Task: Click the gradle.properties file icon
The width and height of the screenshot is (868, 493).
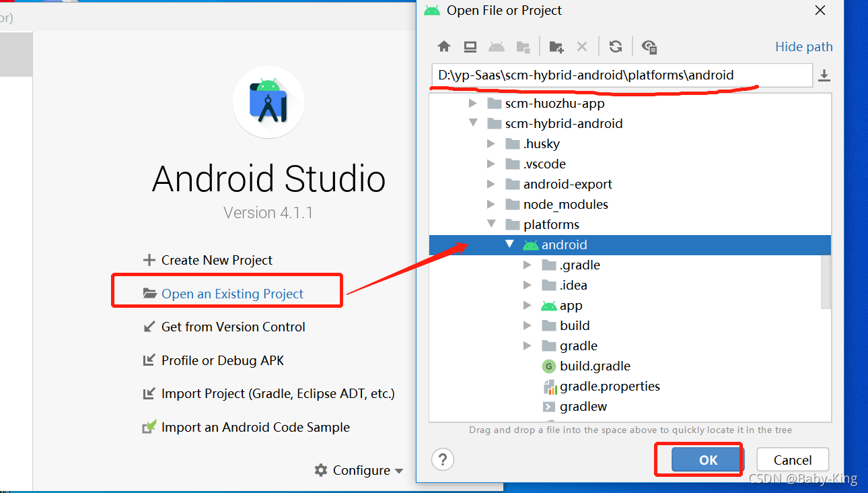Action: [550, 387]
